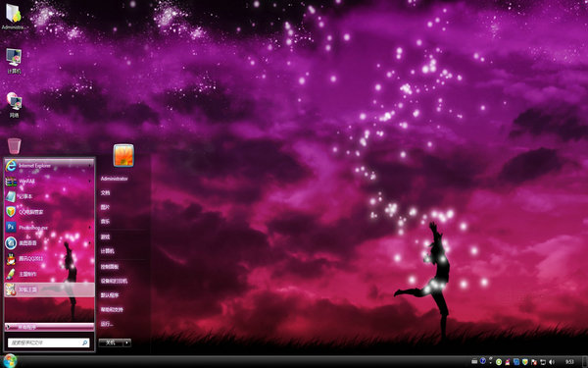Viewport: 588px width, 368px height.
Task: Open 记事本 Notepad in Start menu
Action: tap(49, 196)
